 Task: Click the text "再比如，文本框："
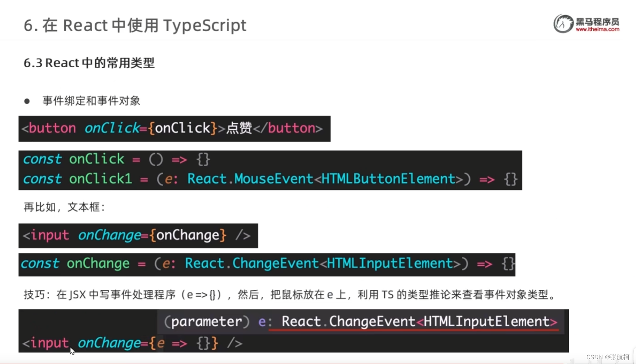click(65, 207)
